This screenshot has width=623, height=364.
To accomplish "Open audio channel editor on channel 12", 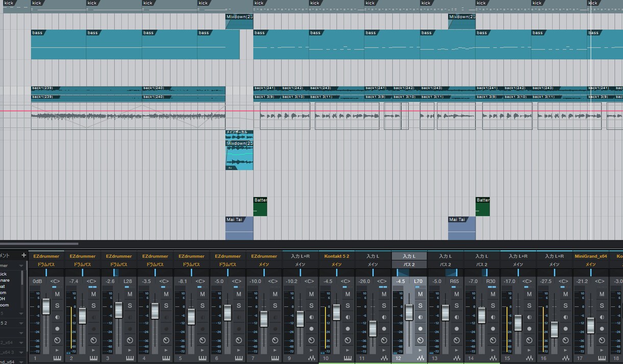I will click(420, 358).
